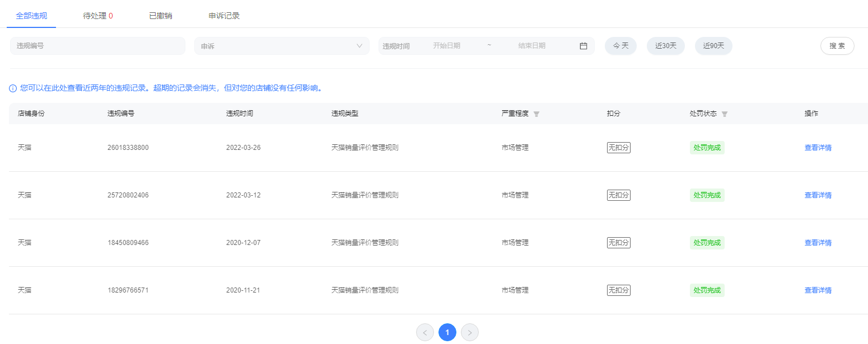Click the 扣分 column header
Image resolution: width=868 pixels, height=344 pixels.
[x=614, y=114]
